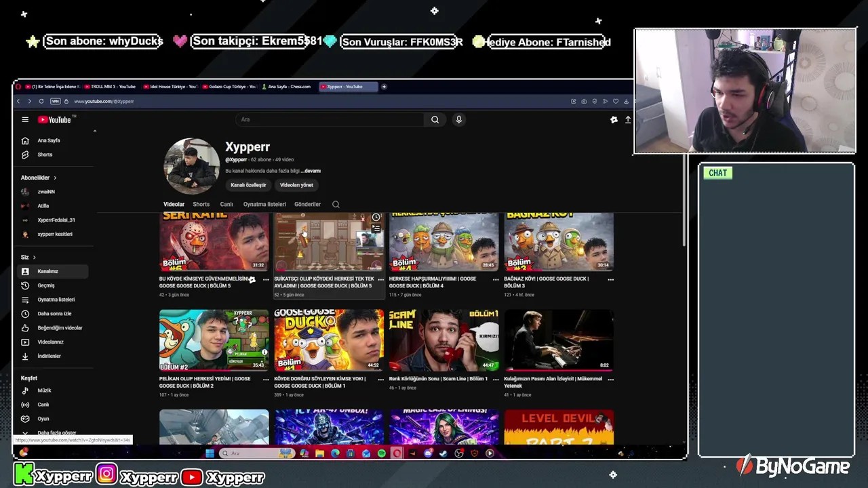Go forward with the browser forward arrow
Screen dimensions: 868x488
click(x=29, y=101)
